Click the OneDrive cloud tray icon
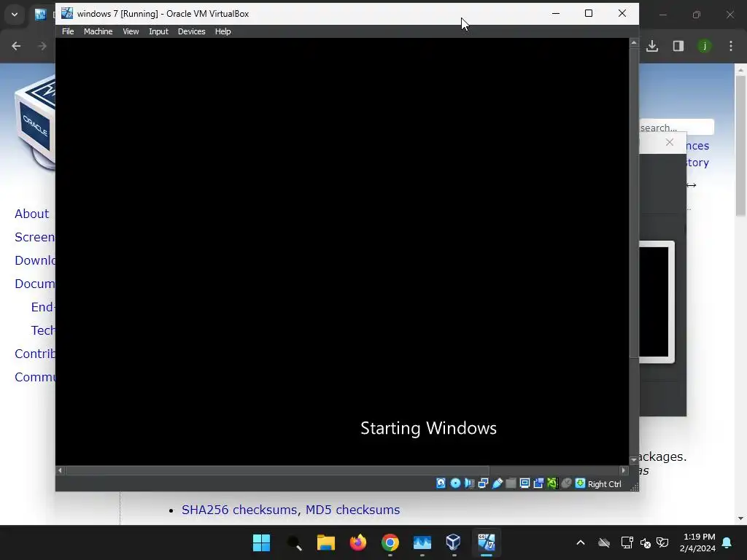This screenshot has width=747, height=560. pyautogui.click(x=604, y=542)
